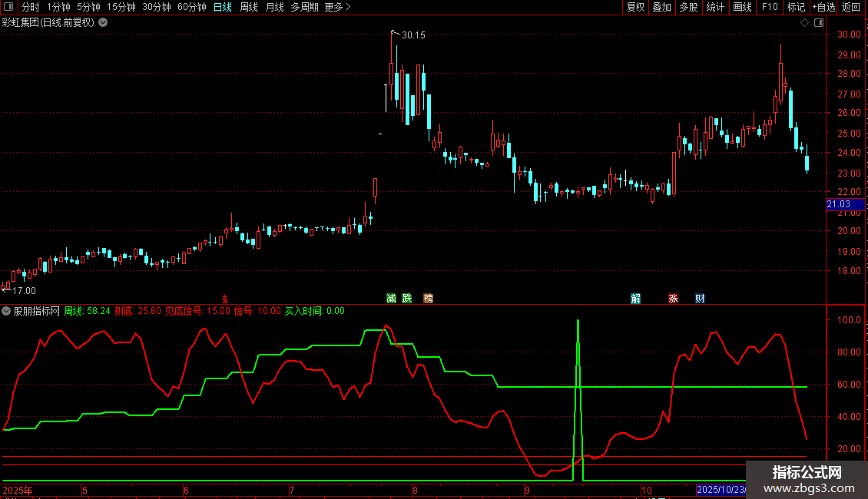868x499 pixels.
Task: Select the 1分钟 period
Action: [x=58, y=7]
